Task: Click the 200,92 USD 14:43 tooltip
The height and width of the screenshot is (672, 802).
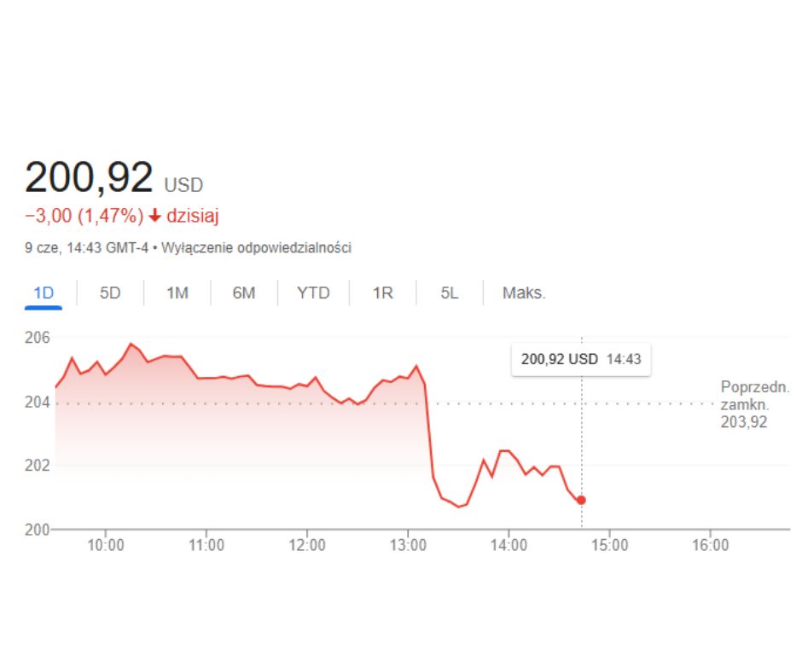Action: coord(581,359)
